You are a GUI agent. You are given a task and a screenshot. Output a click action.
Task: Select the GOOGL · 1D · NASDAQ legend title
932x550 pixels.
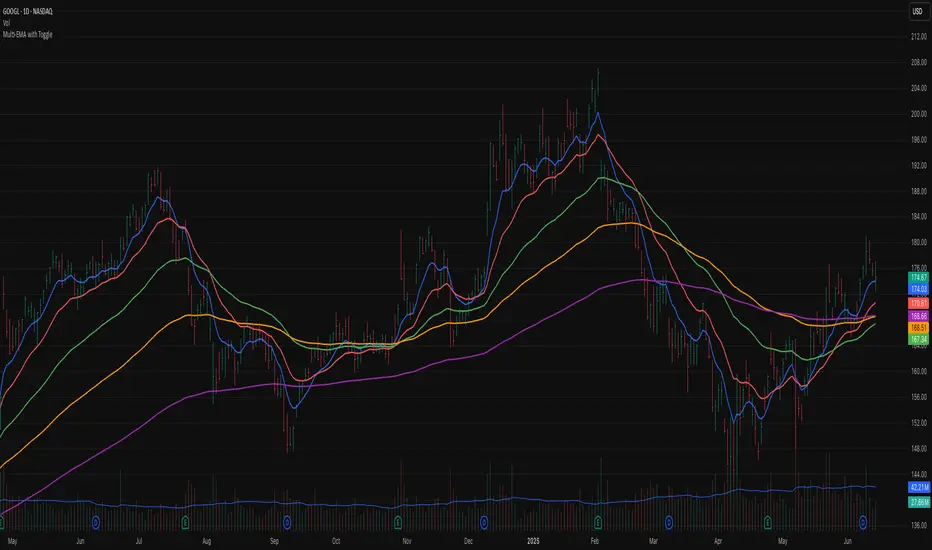(x=27, y=11)
